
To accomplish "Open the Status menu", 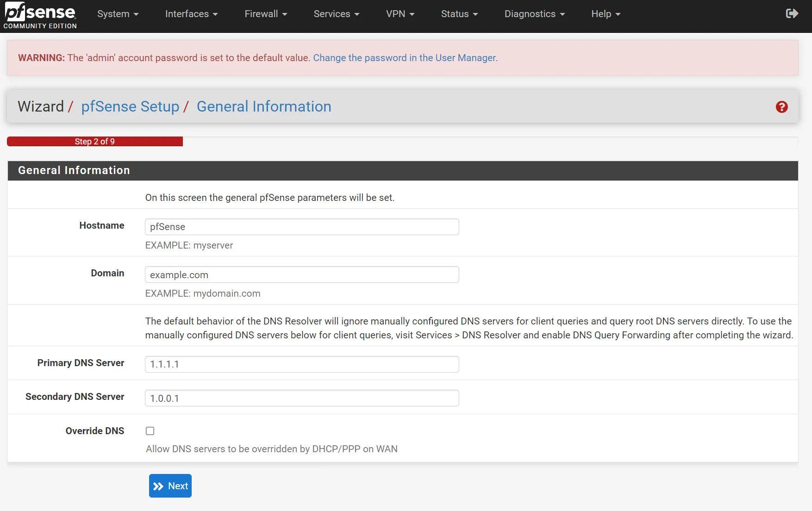I will pyautogui.click(x=459, y=14).
